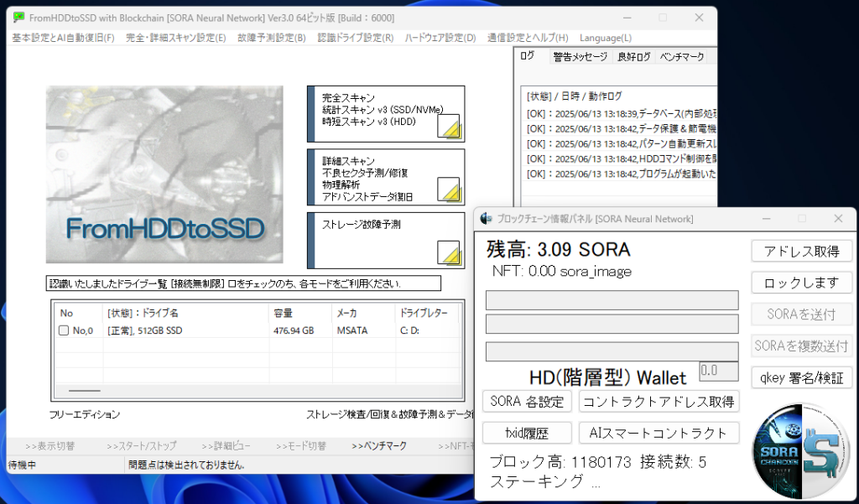The height and width of the screenshot is (504, 859).
Task: Open the Language(L) menu
Action: [x=606, y=38]
